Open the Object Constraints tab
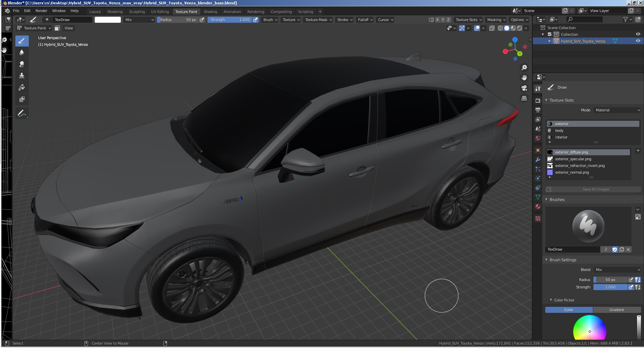Viewport: 644px width, 348px height. [x=538, y=188]
